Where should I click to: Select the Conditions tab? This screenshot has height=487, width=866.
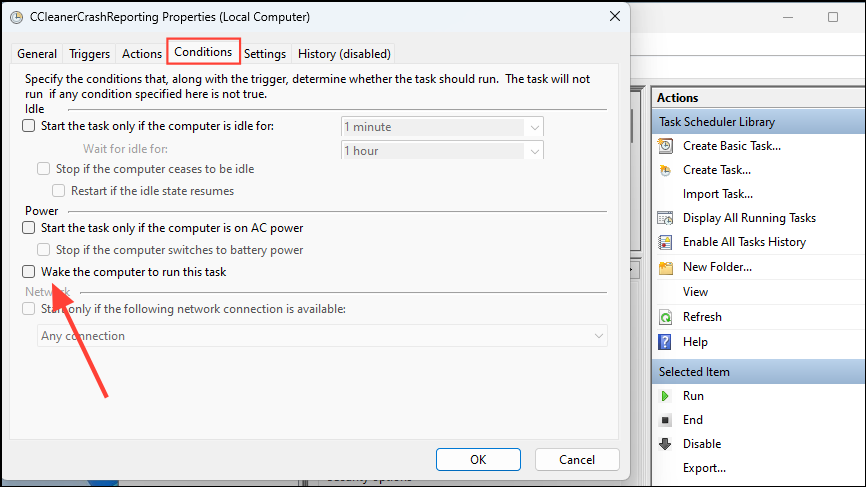pos(203,52)
